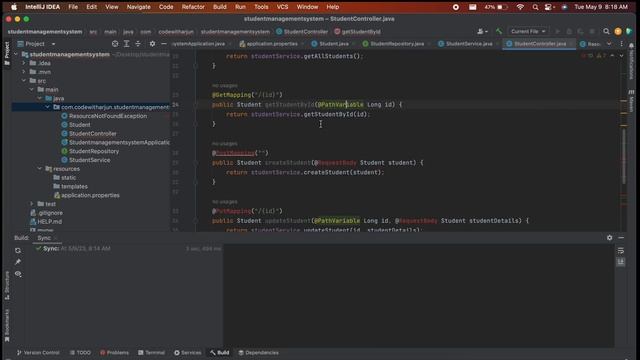Viewport: 640px width, 360px height.
Task: Open the Refactor menu
Action: (193, 7)
